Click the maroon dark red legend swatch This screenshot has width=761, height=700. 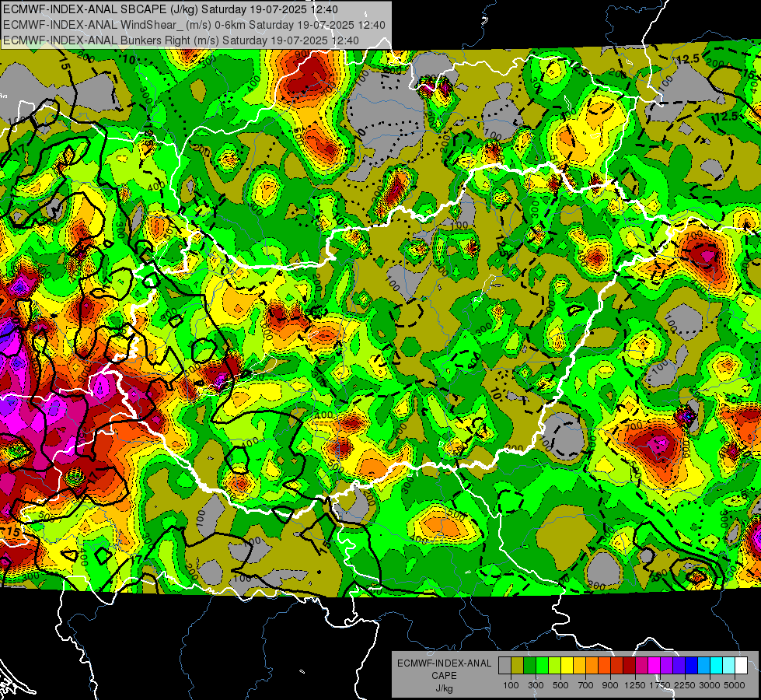pos(630,666)
